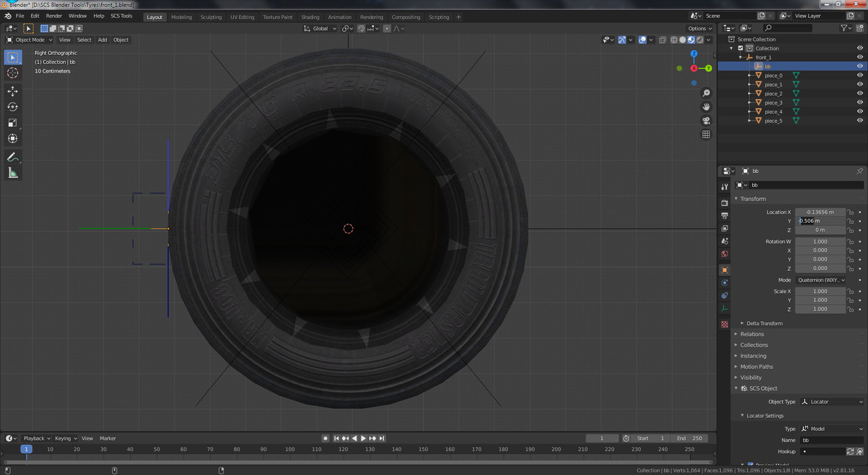
Task: Activate the Annotate tool
Action: 12,157
